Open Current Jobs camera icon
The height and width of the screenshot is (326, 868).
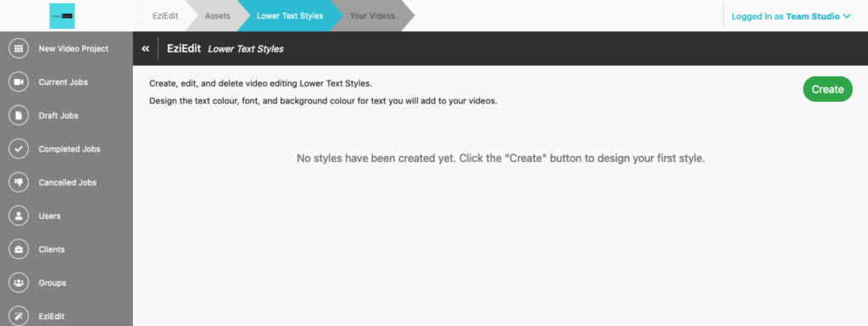tap(19, 82)
